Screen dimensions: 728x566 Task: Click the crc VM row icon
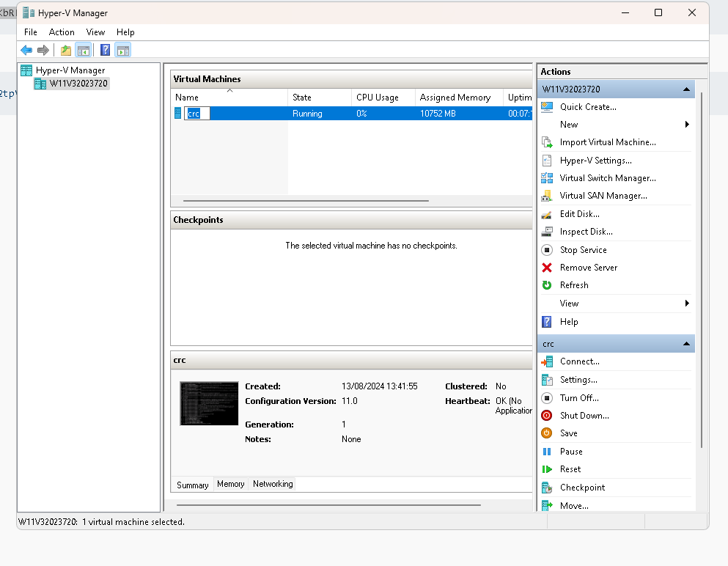coord(178,114)
